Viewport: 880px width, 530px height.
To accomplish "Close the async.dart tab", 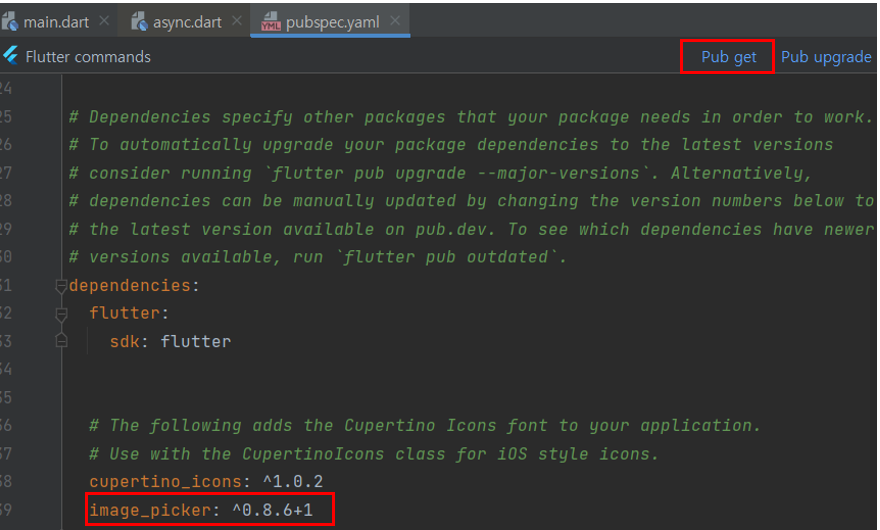I will [x=237, y=21].
